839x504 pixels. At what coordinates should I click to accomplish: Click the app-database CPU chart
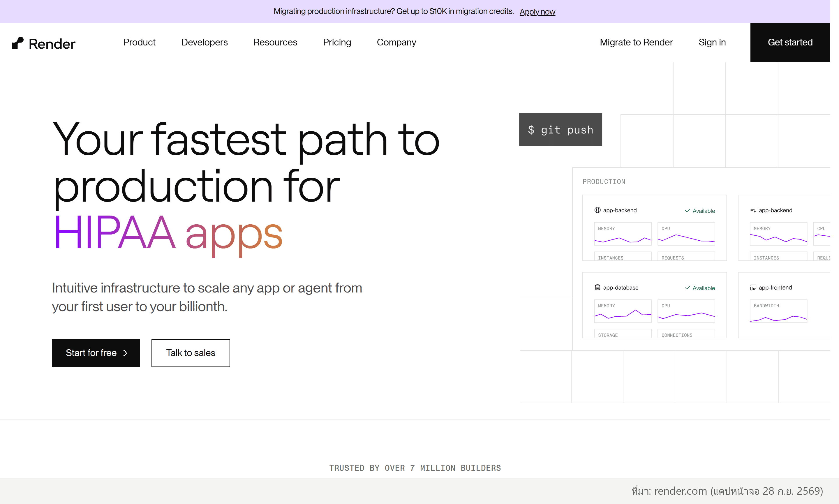tap(686, 311)
